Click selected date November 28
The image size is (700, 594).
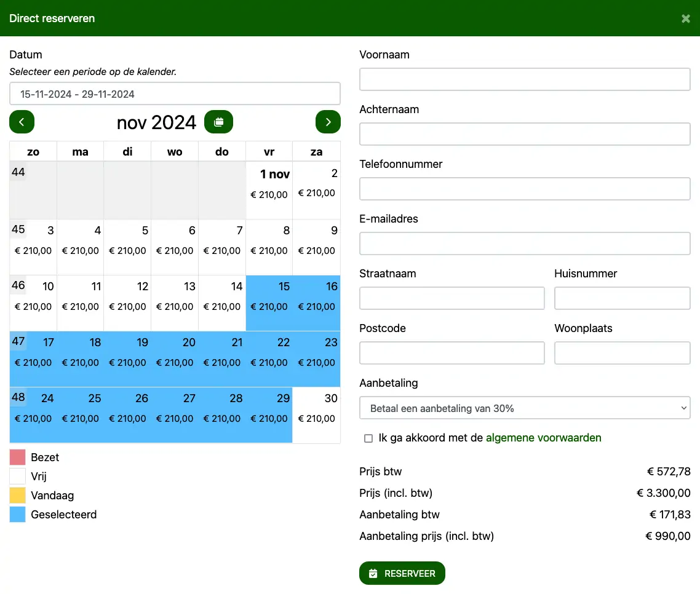click(x=222, y=415)
